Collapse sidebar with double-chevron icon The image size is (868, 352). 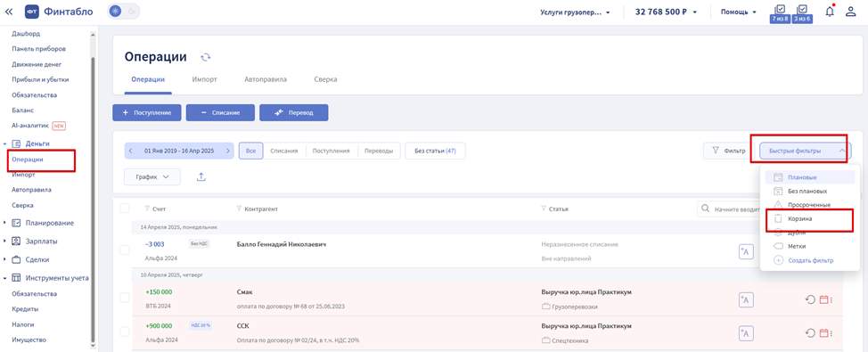click(x=8, y=11)
